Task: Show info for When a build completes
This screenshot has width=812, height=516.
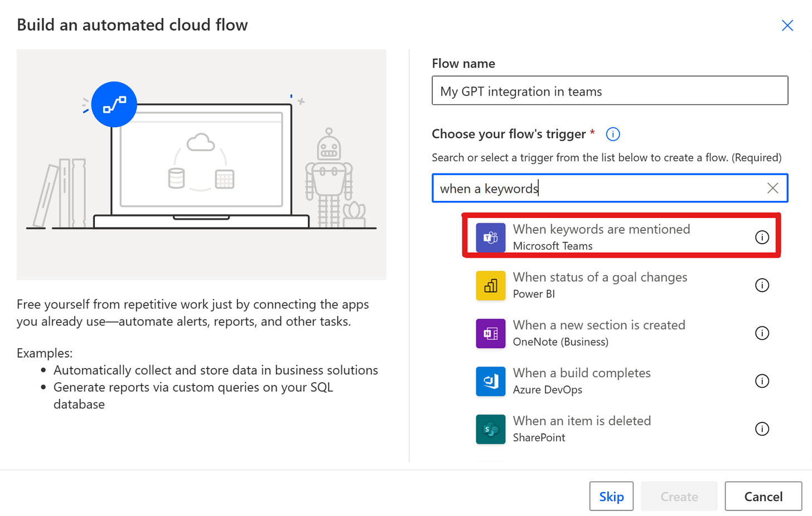Action: (x=762, y=381)
